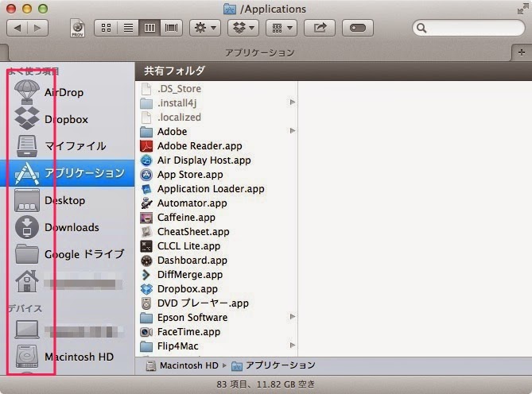This screenshot has height=394, width=532.
Task: Open the Dropbox toolbar dropdown
Action: (x=243, y=28)
